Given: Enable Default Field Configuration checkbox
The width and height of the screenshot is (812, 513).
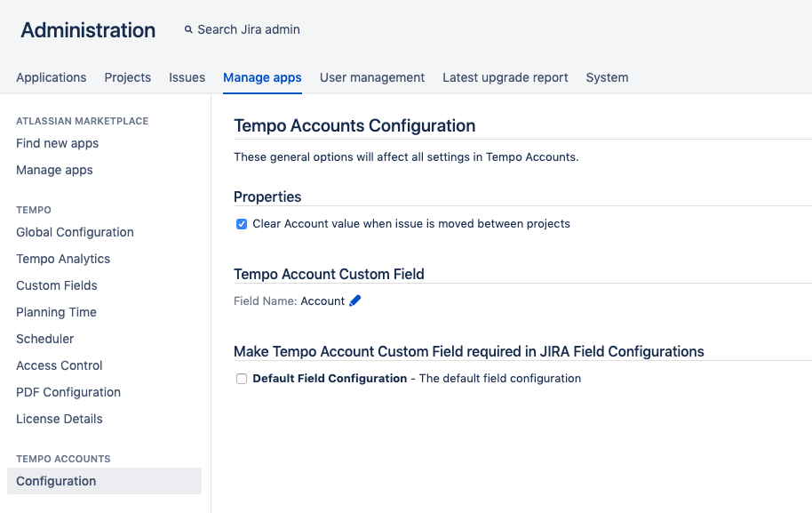Looking at the screenshot, I should (x=242, y=379).
